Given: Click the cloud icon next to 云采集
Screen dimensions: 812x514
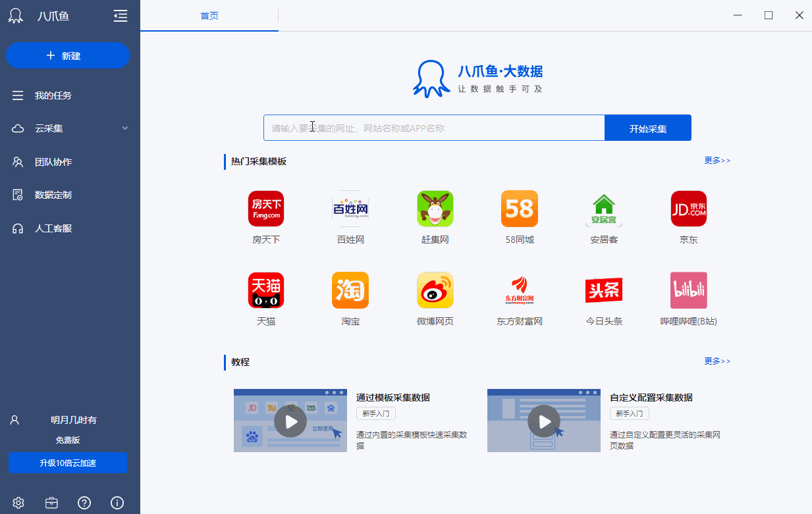Looking at the screenshot, I should point(18,128).
